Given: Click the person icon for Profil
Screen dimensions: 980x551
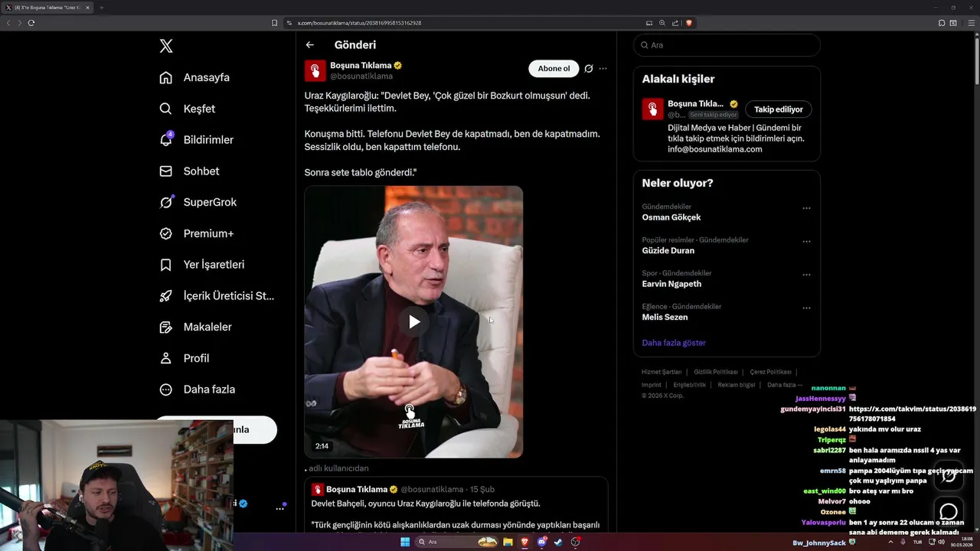Looking at the screenshot, I should (165, 358).
